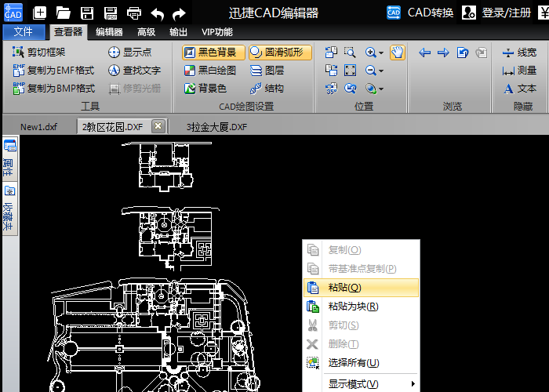Click the rotate clockwise icon
549x392 pixels.
tap(331, 71)
